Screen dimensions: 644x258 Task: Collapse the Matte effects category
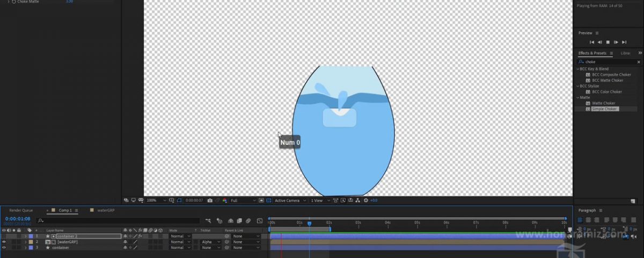pyautogui.click(x=577, y=97)
